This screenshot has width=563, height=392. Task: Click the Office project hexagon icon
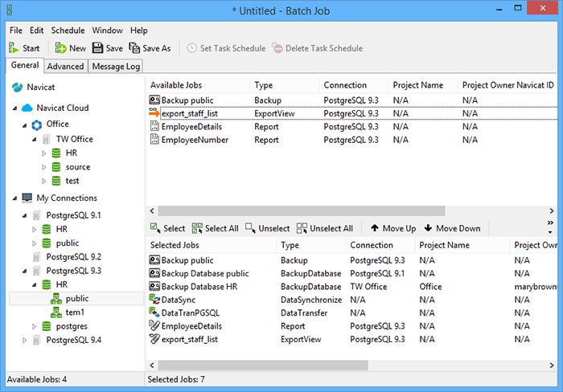click(37, 125)
